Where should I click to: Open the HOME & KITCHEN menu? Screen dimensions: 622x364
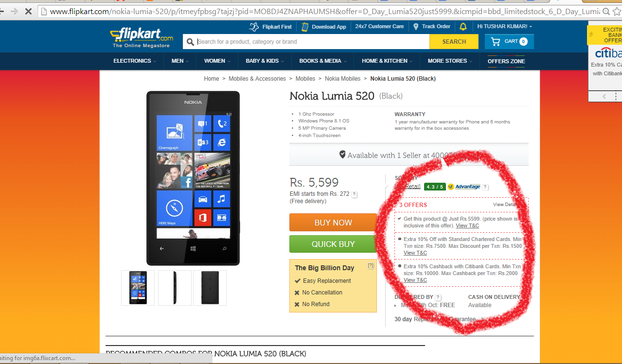tap(387, 61)
